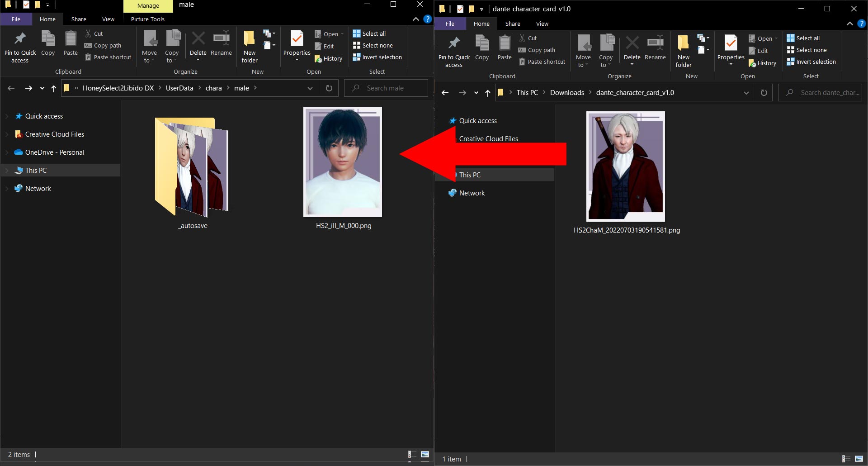
Task: Click UserData breadcrumb in male window
Action: coord(179,88)
